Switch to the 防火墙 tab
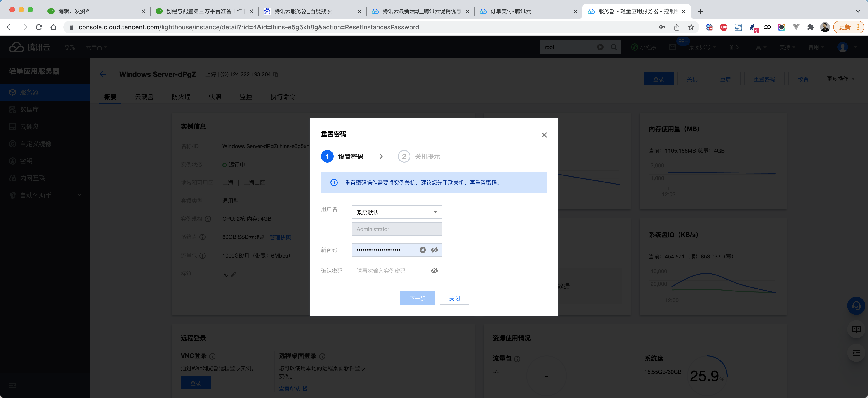 [x=181, y=97]
